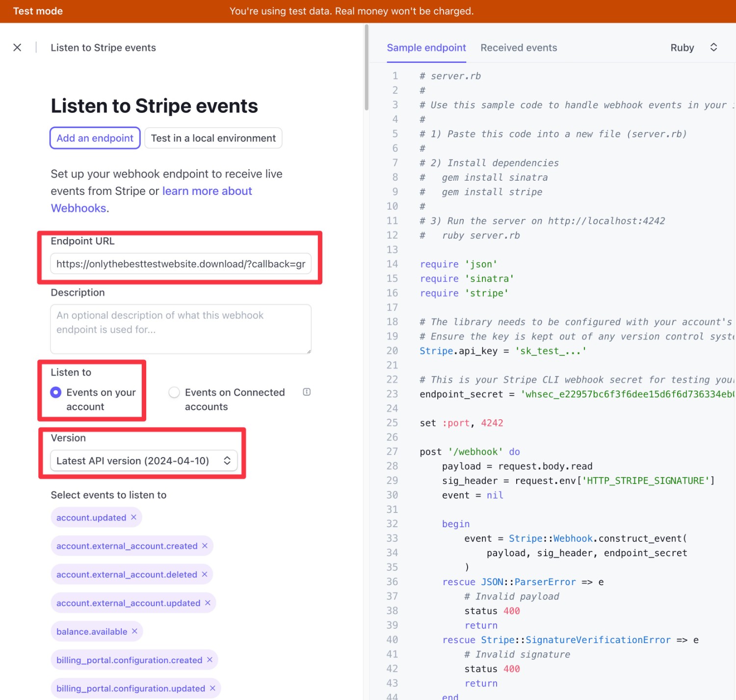736x700 pixels.
Task: Switch to the Received events tab
Action: (x=519, y=47)
